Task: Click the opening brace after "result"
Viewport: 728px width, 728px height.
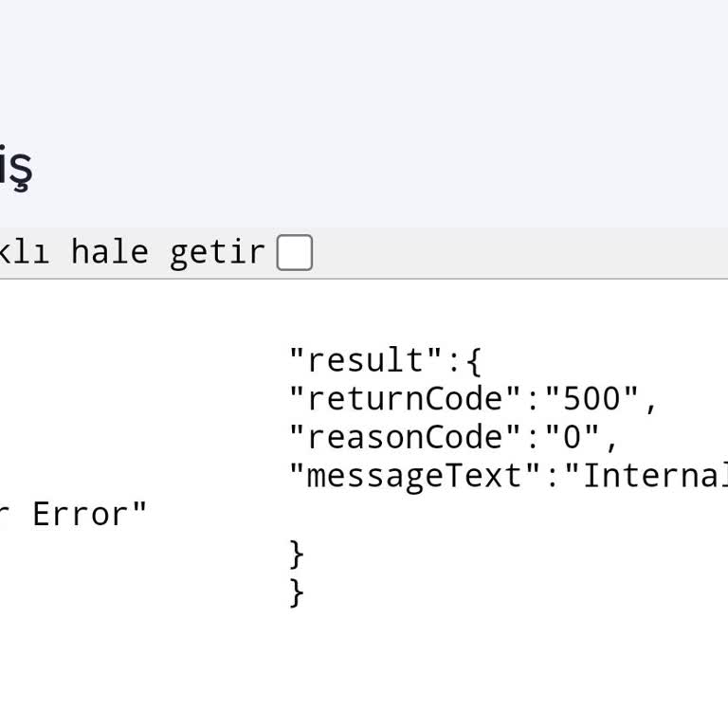Action: [474, 360]
